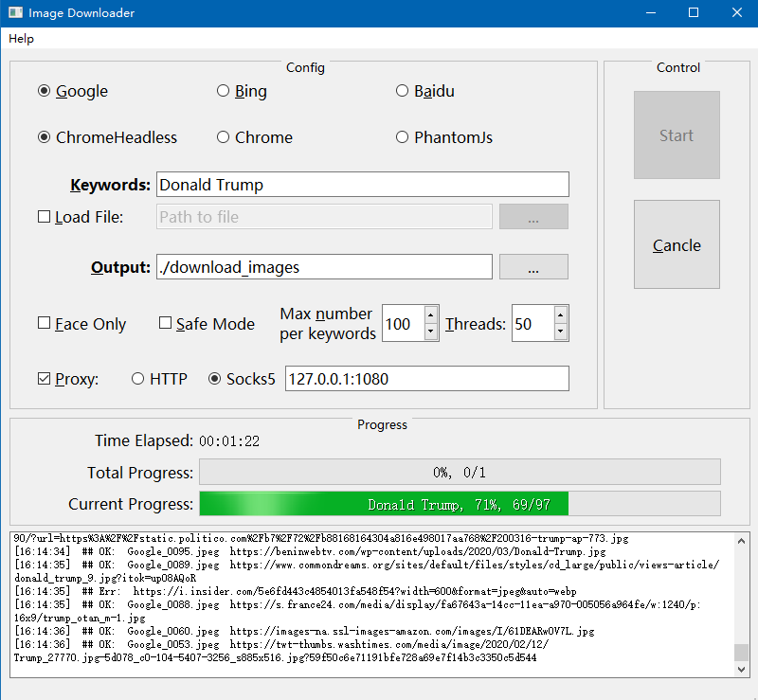
Task: Click the Cancle button
Action: tap(677, 244)
